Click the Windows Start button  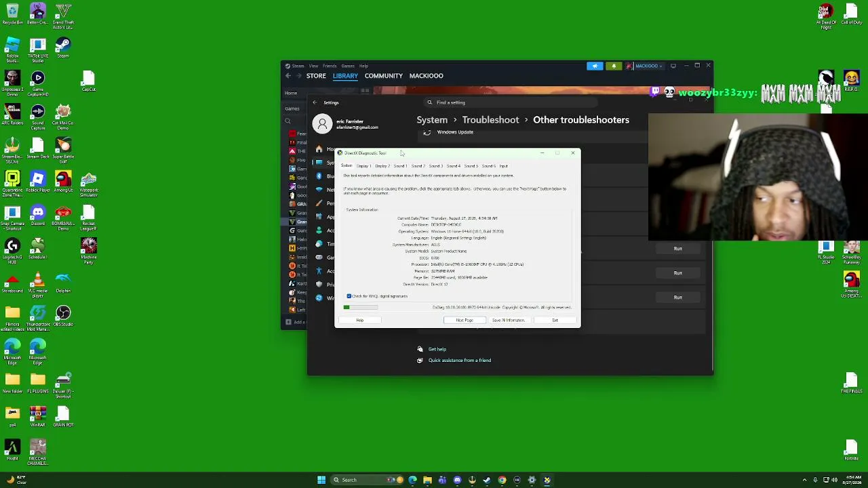pos(321,480)
